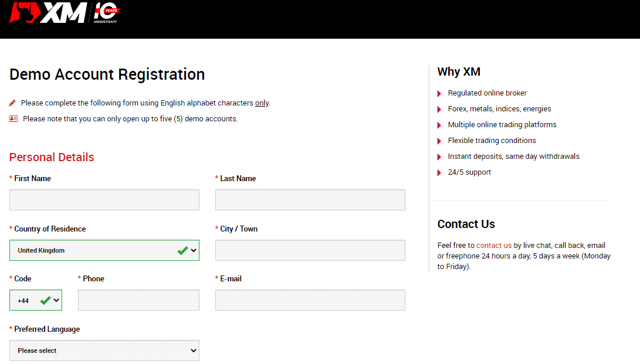Click the Demo Account Registration heading
Viewport: 640px width, 364px height.
coord(107,74)
